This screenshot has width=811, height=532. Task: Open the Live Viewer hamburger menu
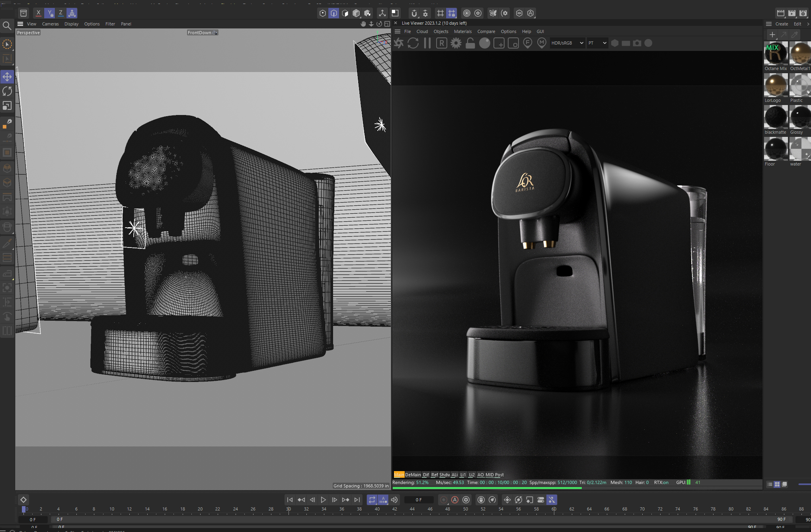point(397,31)
